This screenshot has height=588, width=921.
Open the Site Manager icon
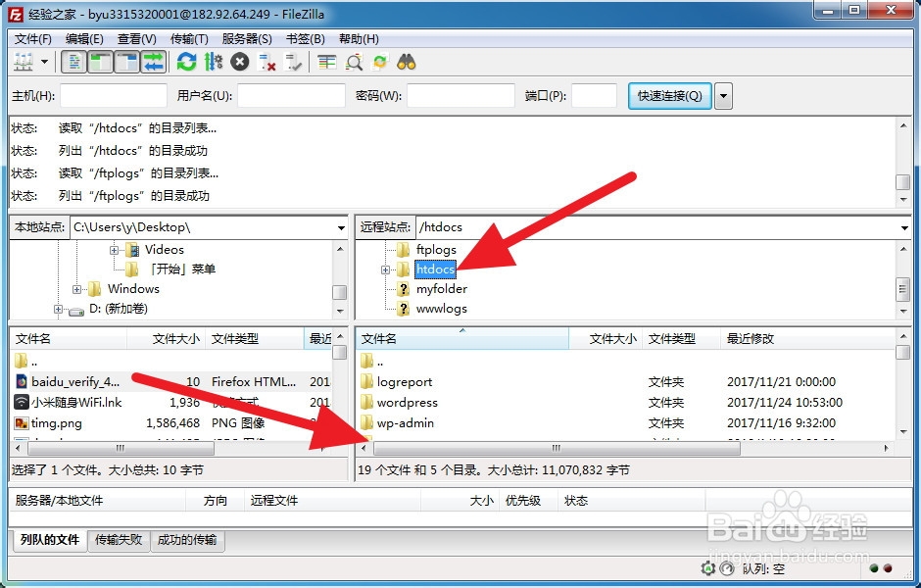[x=24, y=62]
